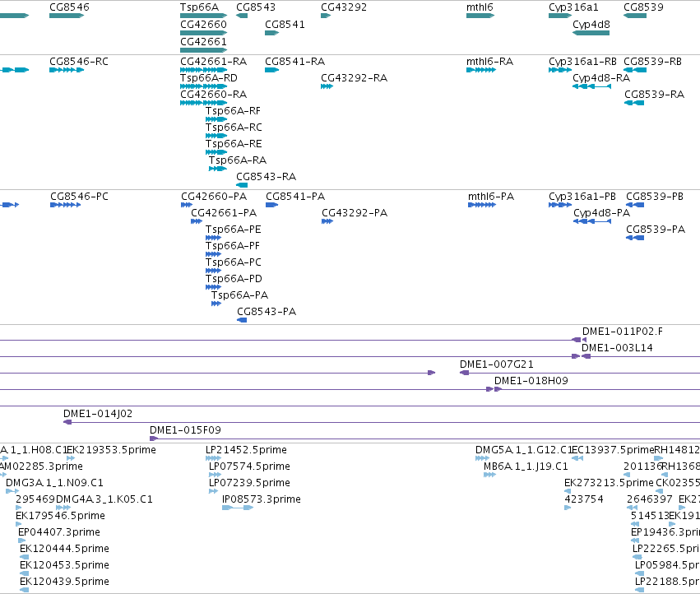Viewport: 700px width, 594px height.
Task: Click transcript CG8546-RC
Action: tap(67, 70)
